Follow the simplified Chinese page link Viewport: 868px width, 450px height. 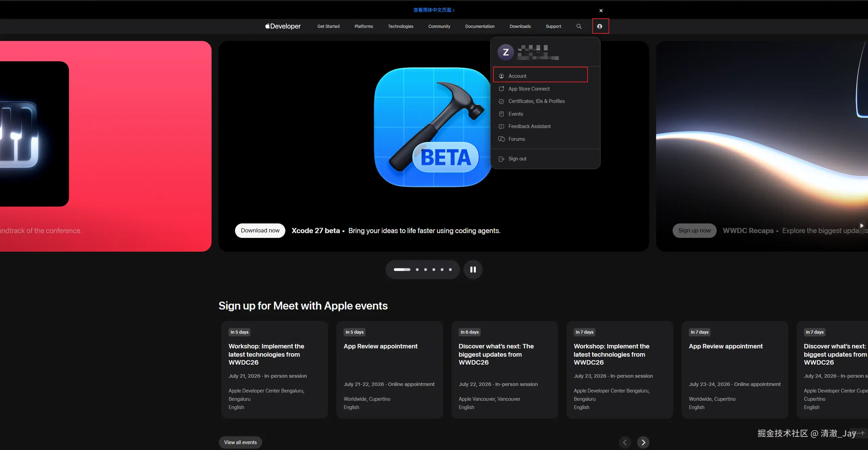[x=434, y=10]
